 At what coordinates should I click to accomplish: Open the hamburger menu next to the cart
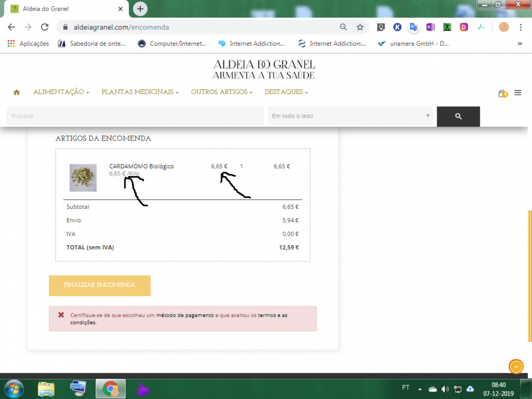518,93
